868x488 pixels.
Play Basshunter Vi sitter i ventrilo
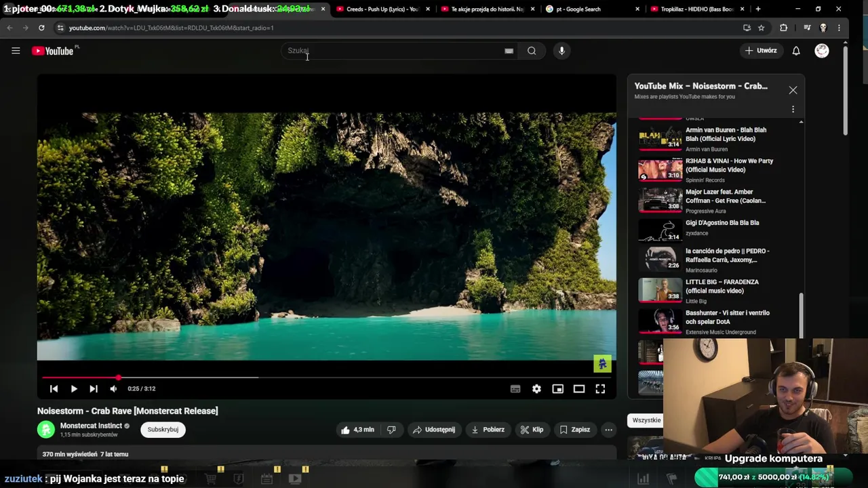pos(717,322)
